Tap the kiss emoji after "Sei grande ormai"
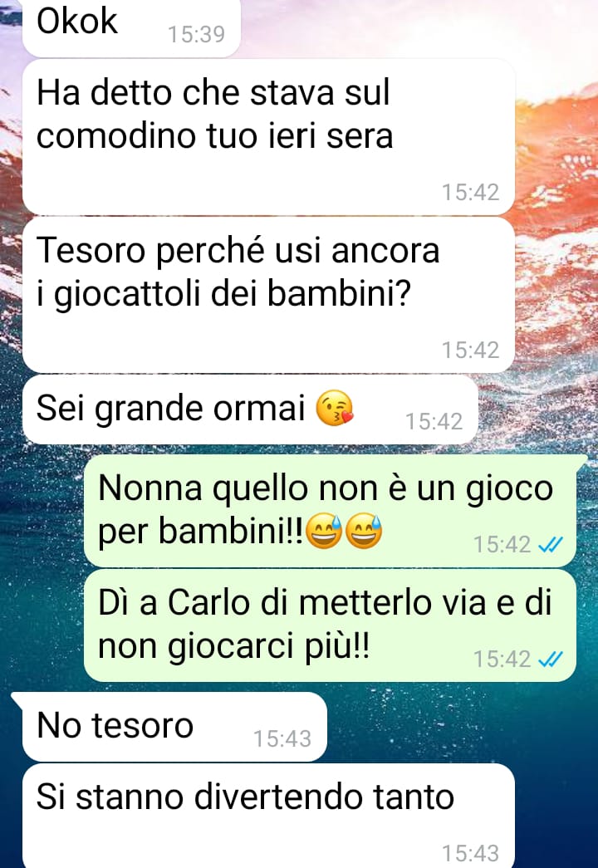This screenshot has width=598, height=868. pyautogui.click(x=335, y=408)
